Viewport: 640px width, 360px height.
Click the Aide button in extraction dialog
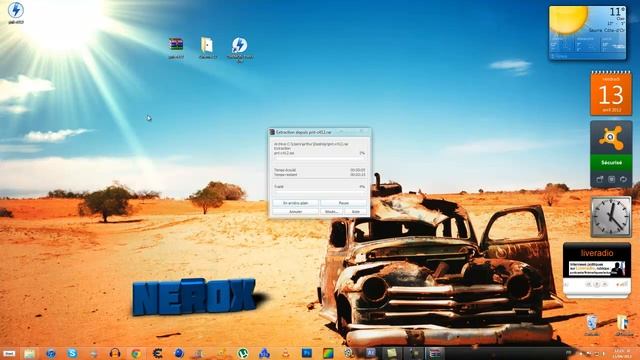click(356, 211)
